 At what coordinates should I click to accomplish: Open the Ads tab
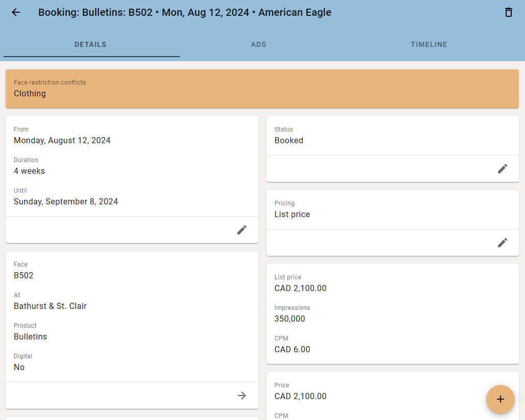(258, 44)
